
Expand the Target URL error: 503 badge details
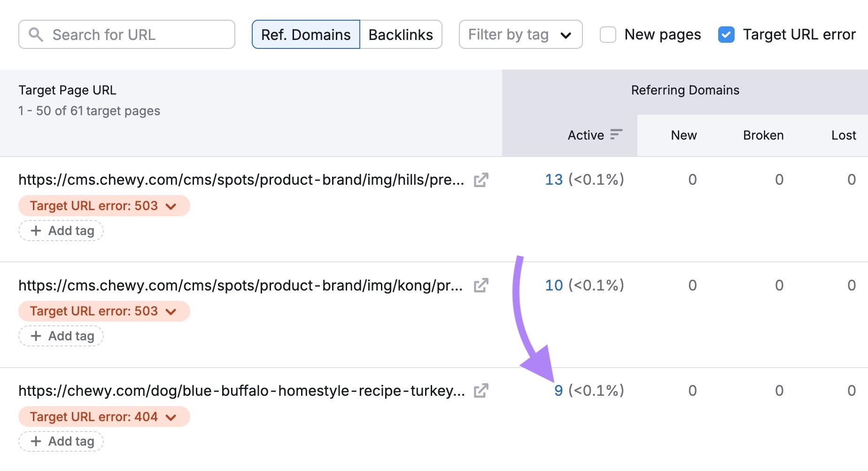coord(170,205)
